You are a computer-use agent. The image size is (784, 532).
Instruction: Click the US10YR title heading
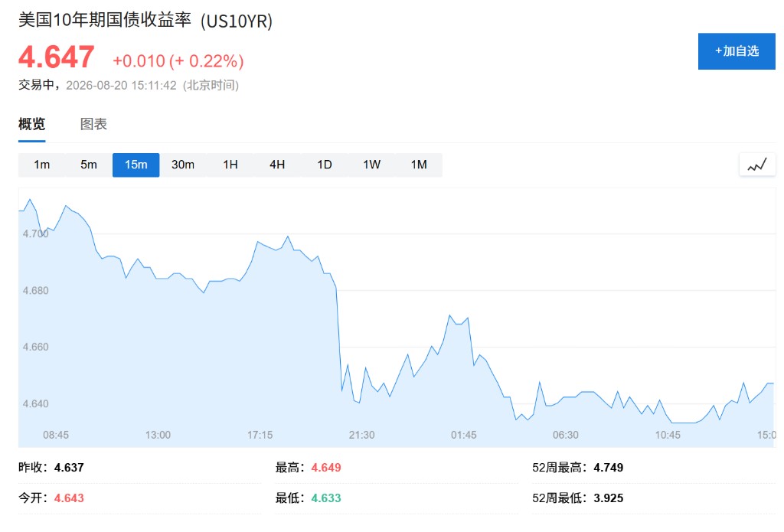pyautogui.click(x=145, y=21)
